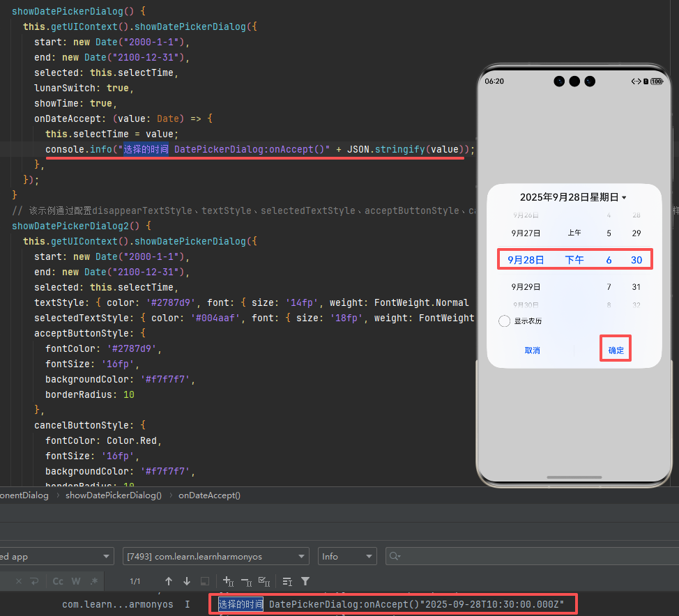Click Unselect Occurrence icon

[246, 581]
